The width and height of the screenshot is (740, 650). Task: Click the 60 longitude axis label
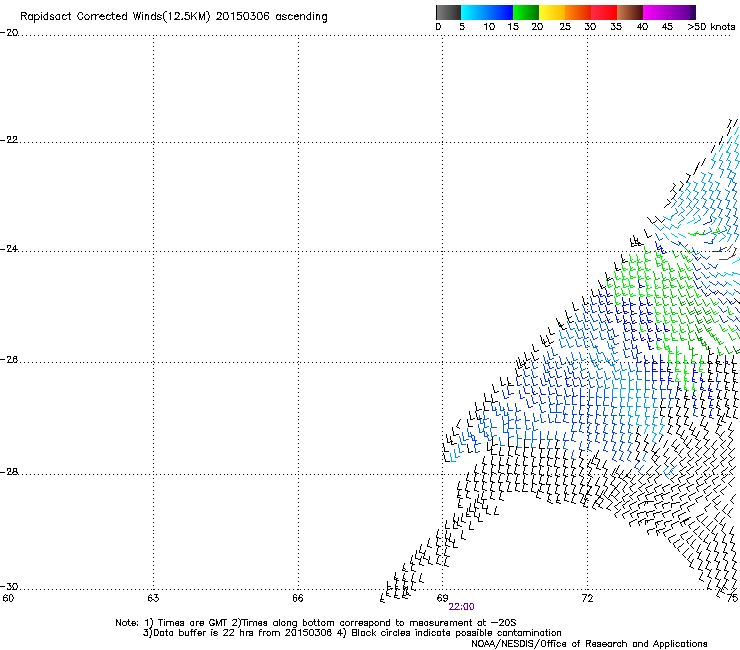coord(8,598)
